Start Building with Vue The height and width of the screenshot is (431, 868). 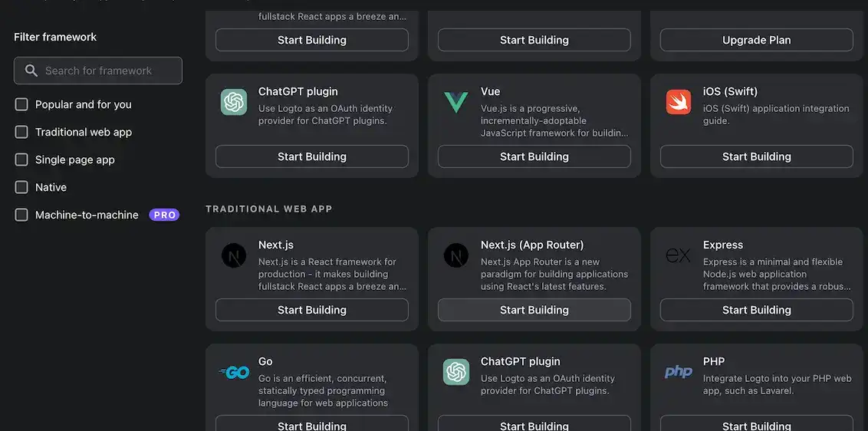[x=534, y=156]
